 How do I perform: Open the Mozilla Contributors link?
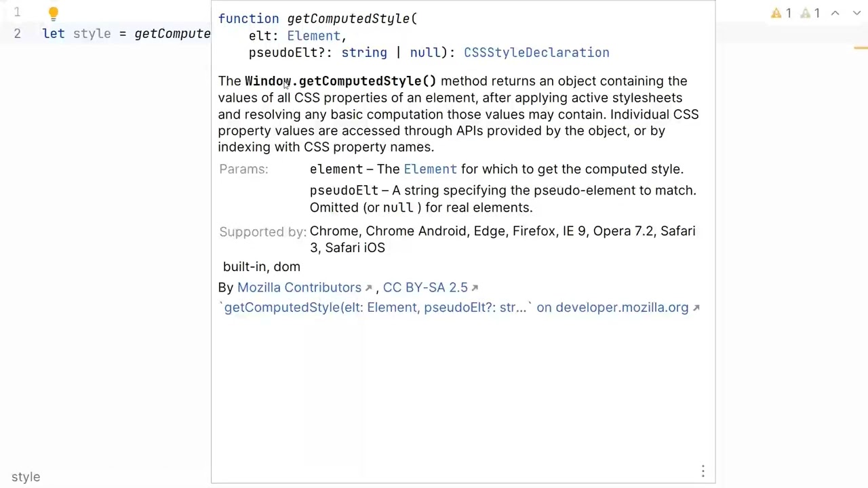299,287
